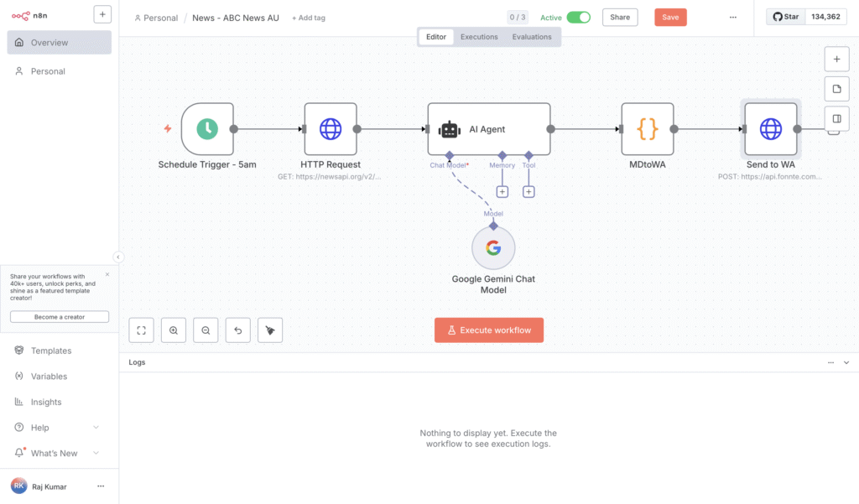
Task: Expand the Help menu in sidebar
Action: [96, 428]
